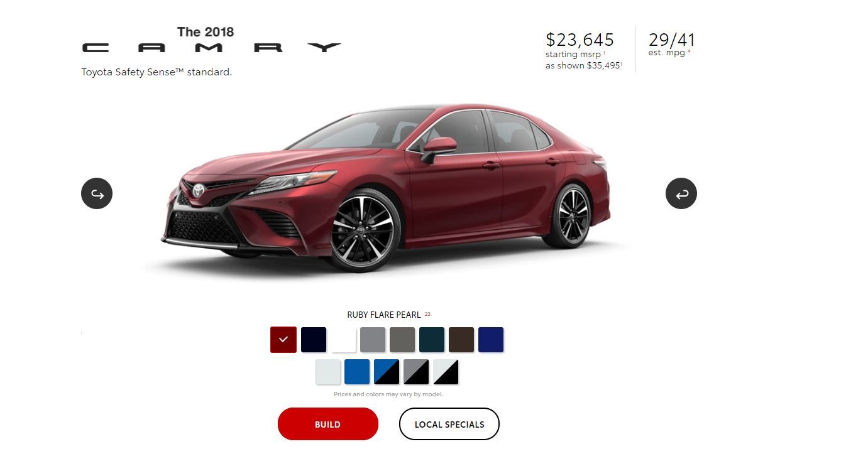868x449 pixels.
Task: Rotate car view with right arrow icon
Action: [x=681, y=193]
